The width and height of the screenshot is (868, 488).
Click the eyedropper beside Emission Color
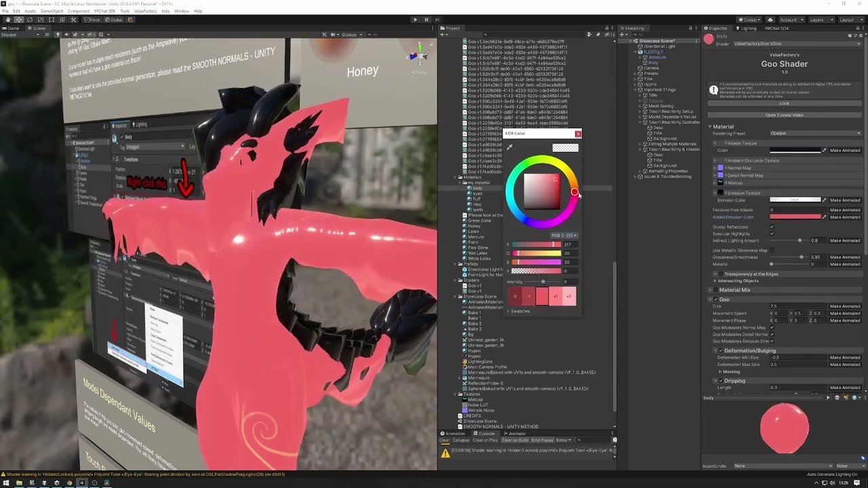(825, 200)
